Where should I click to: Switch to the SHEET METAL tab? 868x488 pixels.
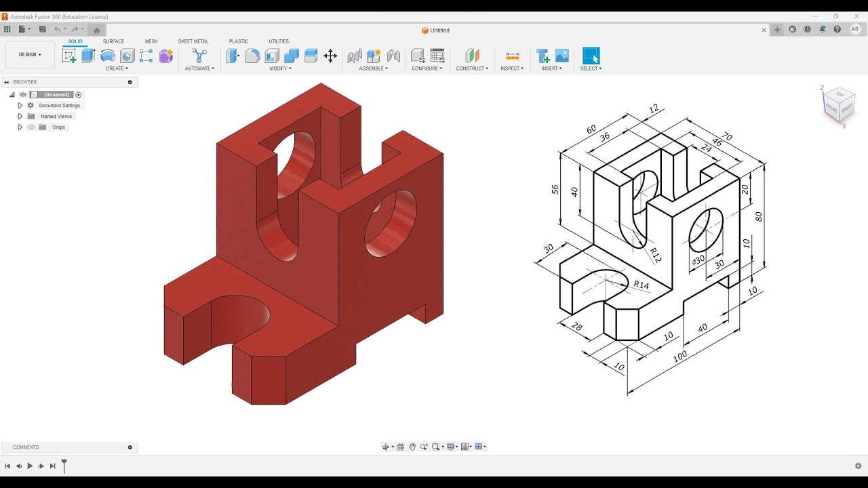point(193,41)
